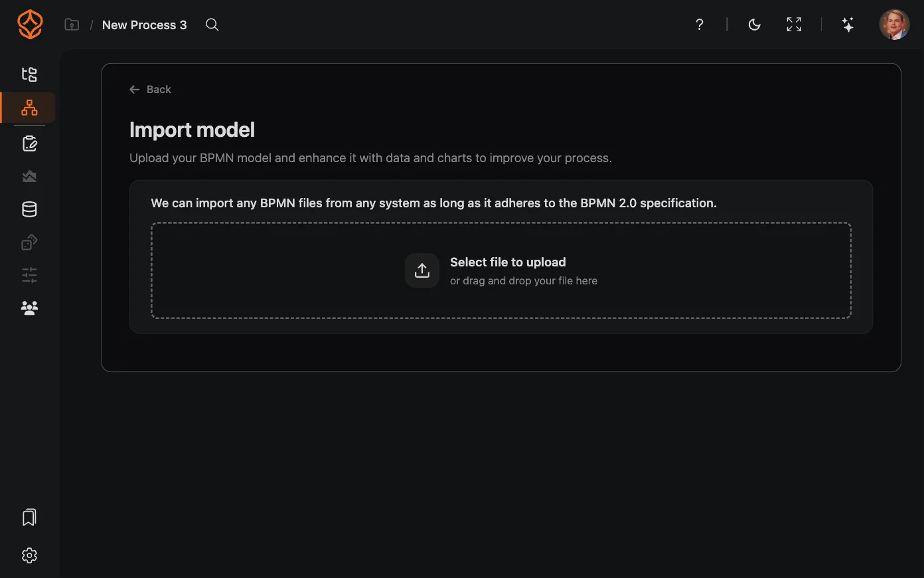924x578 pixels.
Task: Open the clipboard edit sidebar icon
Action: [x=29, y=144]
